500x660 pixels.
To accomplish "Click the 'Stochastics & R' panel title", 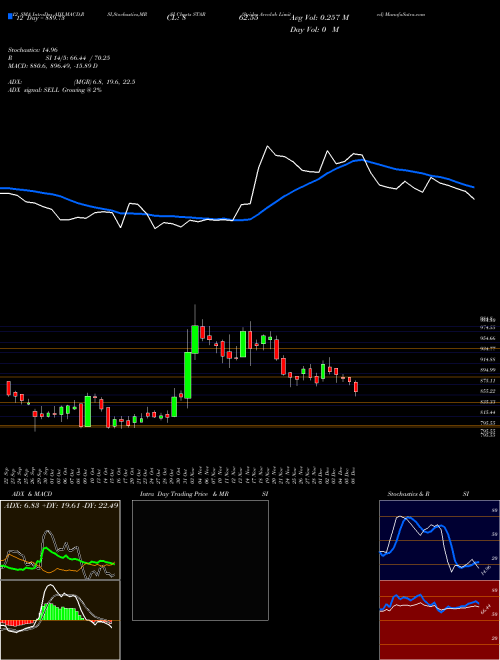I will [408, 494].
